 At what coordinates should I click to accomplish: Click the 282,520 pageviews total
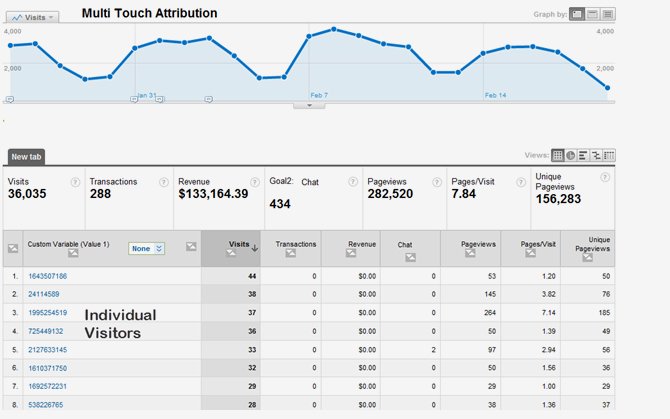[390, 194]
